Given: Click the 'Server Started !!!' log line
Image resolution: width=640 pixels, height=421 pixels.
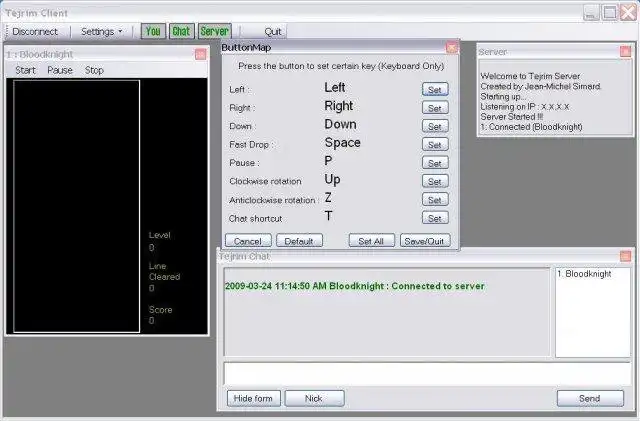Looking at the screenshot, I should tap(512, 116).
